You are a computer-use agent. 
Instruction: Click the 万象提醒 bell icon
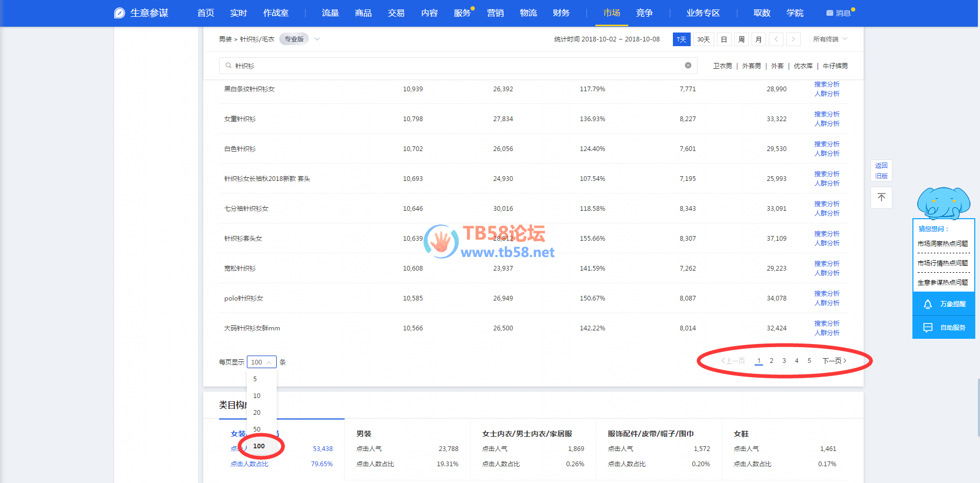(x=928, y=304)
